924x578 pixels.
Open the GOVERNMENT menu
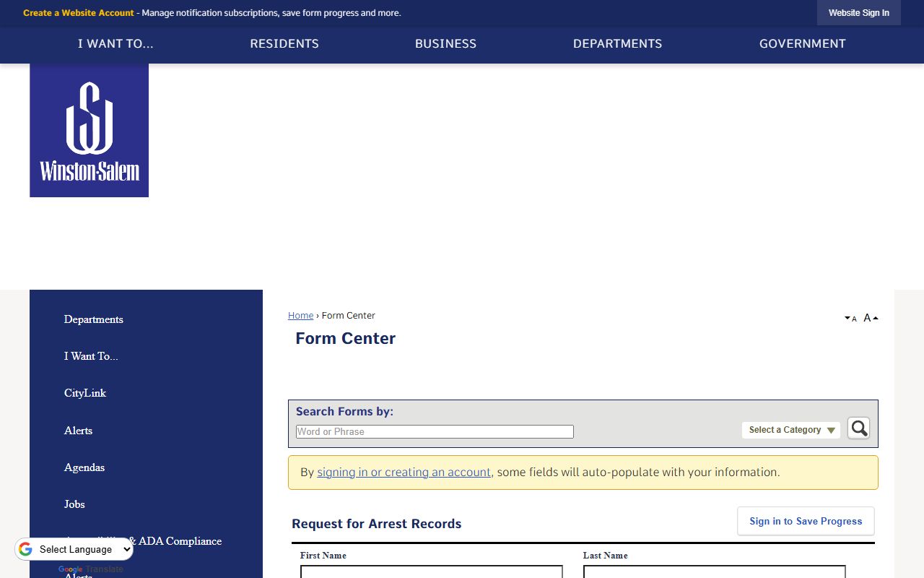[802, 43]
